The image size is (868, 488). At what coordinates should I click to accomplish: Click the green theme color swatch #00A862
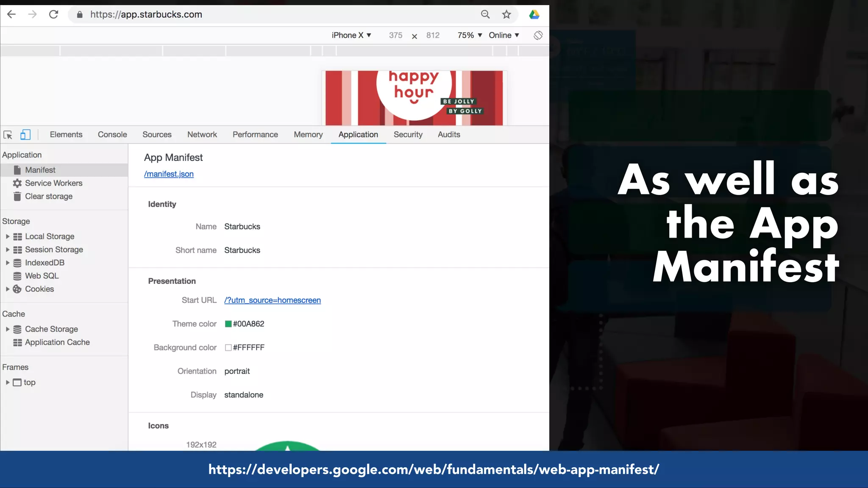pyautogui.click(x=228, y=324)
